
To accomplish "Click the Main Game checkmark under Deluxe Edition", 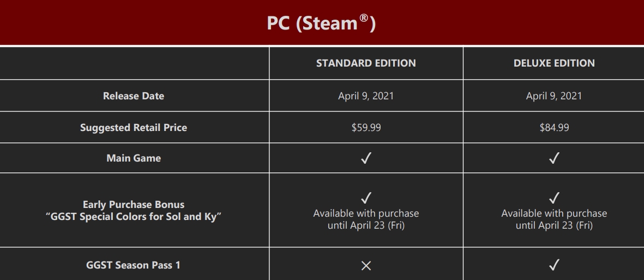I will [554, 158].
